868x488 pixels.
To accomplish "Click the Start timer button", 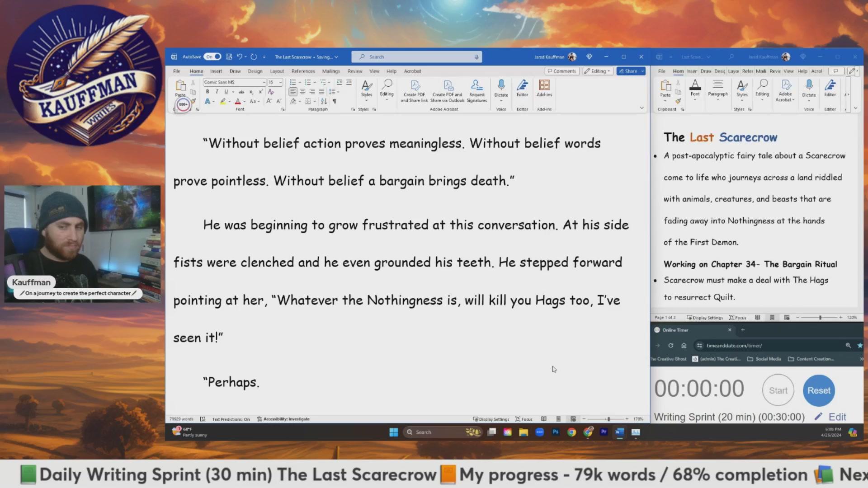I will click(778, 390).
